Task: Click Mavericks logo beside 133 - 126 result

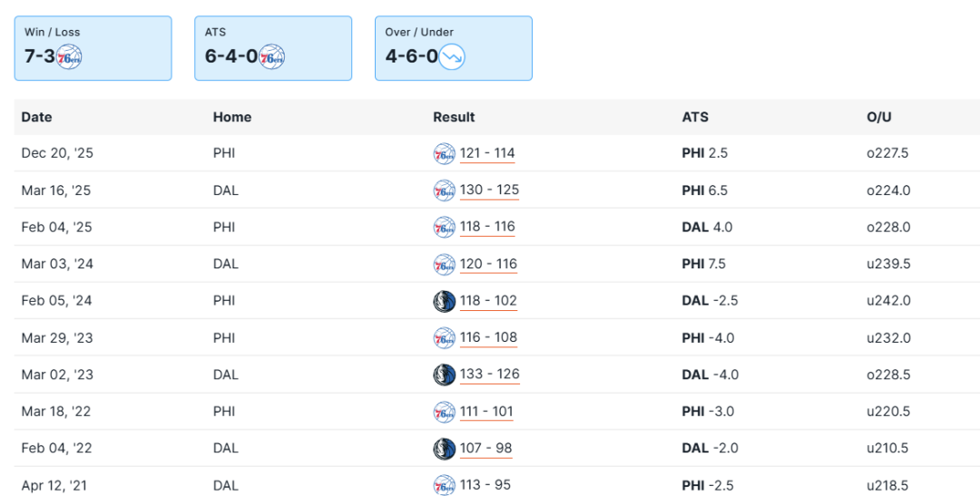Action: click(x=444, y=374)
